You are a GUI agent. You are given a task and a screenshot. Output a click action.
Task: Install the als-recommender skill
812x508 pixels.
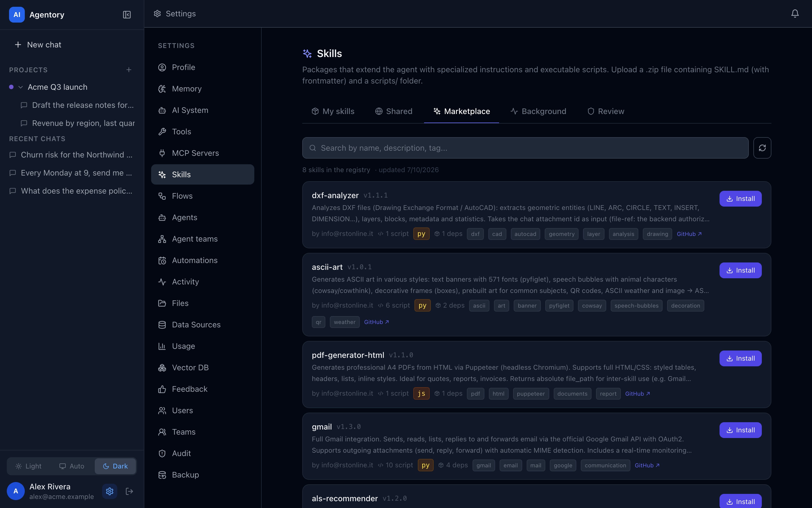point(740,501)
